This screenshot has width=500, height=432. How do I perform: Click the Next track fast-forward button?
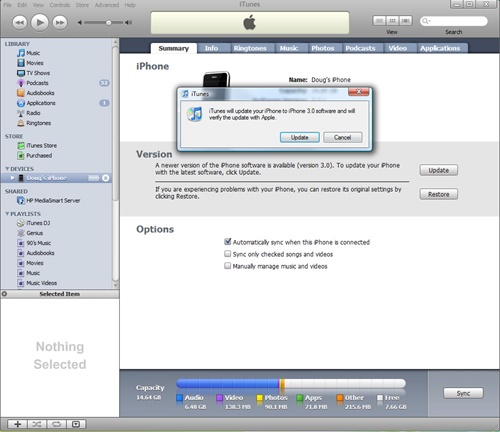pos(60,23)
